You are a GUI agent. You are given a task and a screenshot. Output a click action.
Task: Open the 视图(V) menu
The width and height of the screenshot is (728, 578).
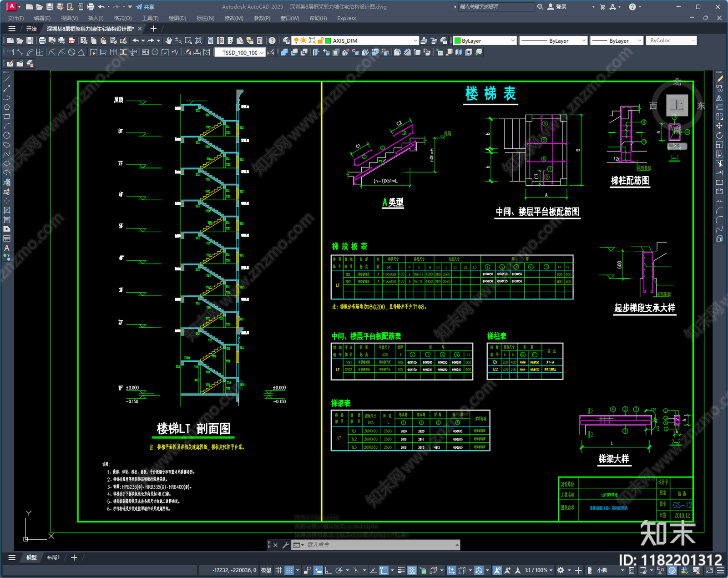coord(69,18)
